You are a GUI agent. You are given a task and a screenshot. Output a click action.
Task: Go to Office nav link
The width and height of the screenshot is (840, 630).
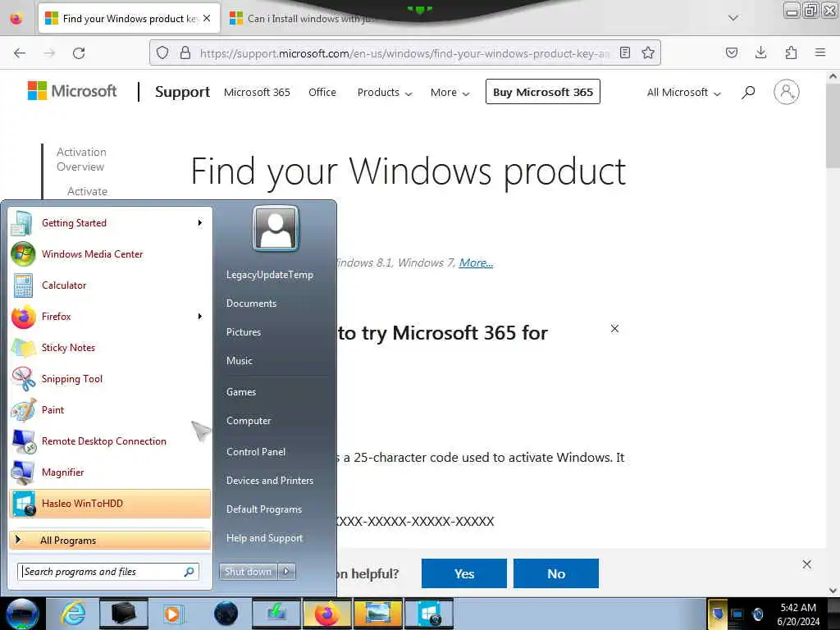(322, 93)
